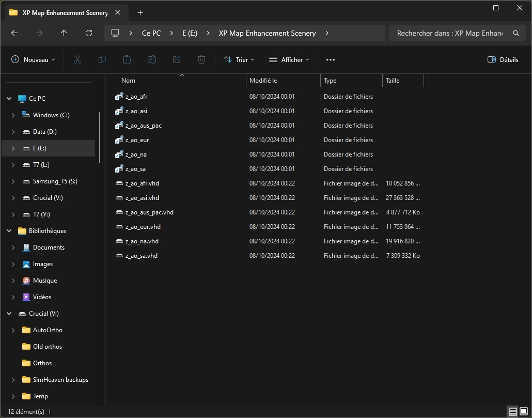Click the Nouveau button

click(33, 60)
